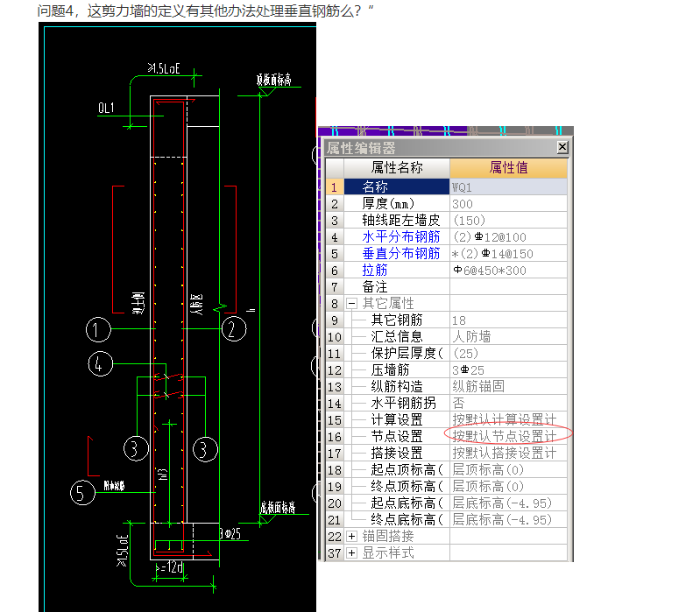Viewport: 700px width, 612px height.
Task: Click the 终点底标高 value 层底标高(-4.95)
Action: tap(508, 520)
